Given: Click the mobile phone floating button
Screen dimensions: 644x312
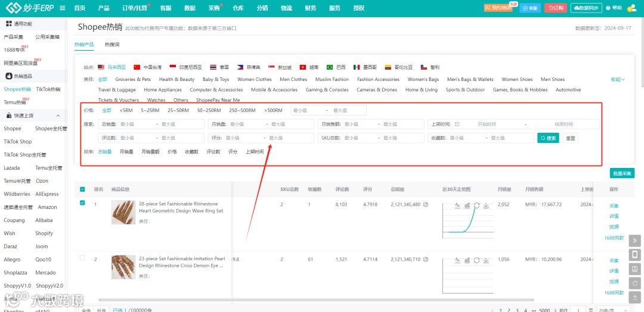Looking at the screenshot, I should 634,255.
